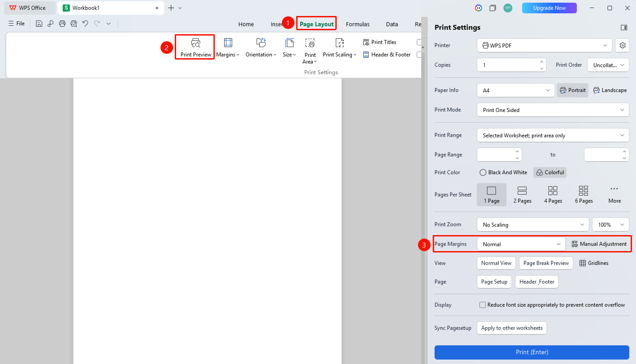The image size is (636, 364).
Task: Open printer settings gear icon
Action: coord(623,45)
